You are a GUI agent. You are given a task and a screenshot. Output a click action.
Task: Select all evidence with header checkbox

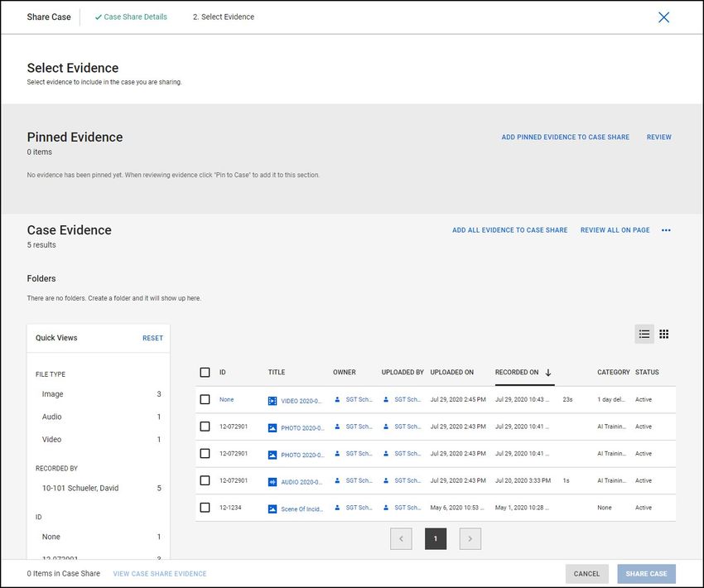[x=205, y=372]
